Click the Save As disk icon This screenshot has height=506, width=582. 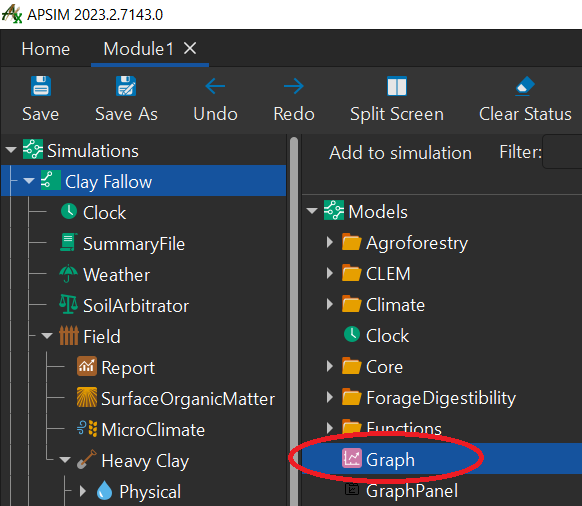tap(126, 86)
